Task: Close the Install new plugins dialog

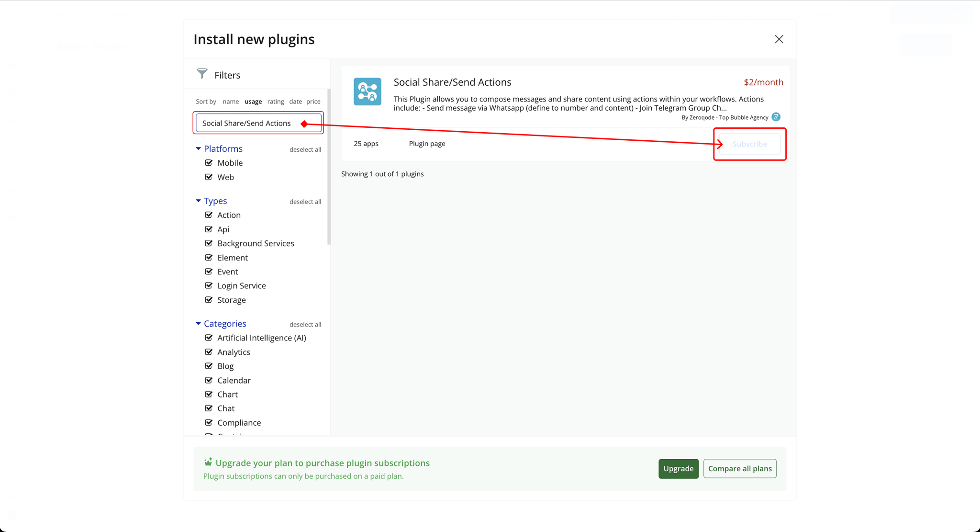Action: [779, 39]
